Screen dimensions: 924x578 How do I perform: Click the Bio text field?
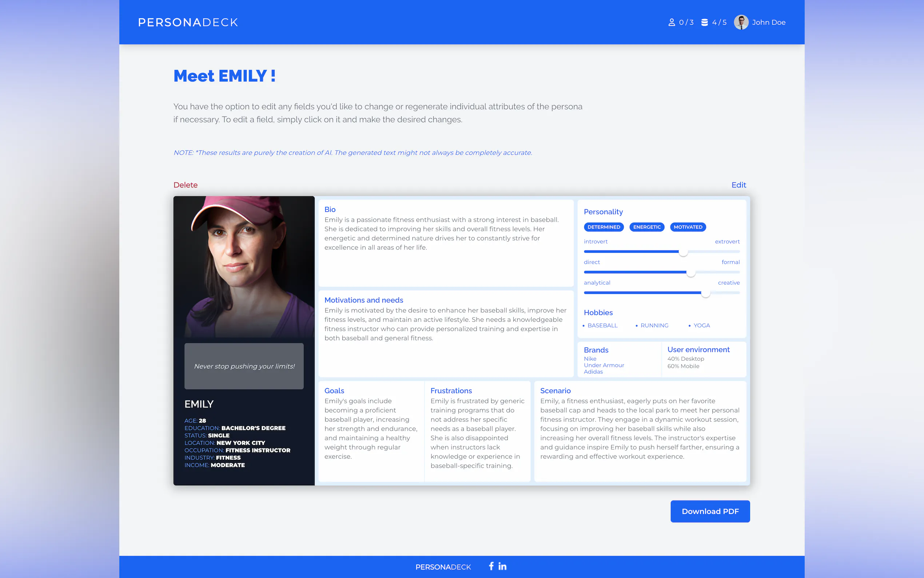[x=441, y=234]
